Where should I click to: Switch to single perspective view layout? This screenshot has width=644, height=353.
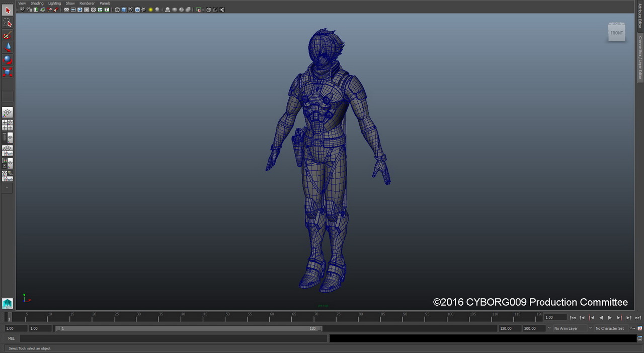tap(8, 113)
